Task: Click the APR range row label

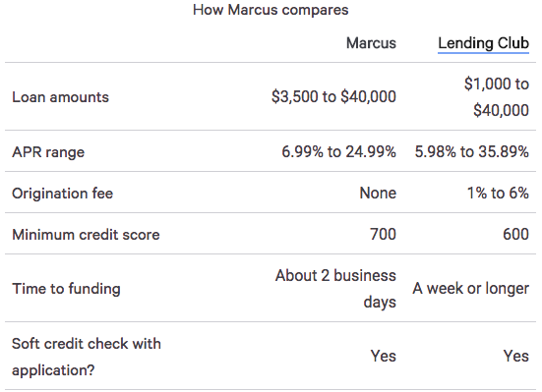Action: pyautogui.click(x=48, y=152)
